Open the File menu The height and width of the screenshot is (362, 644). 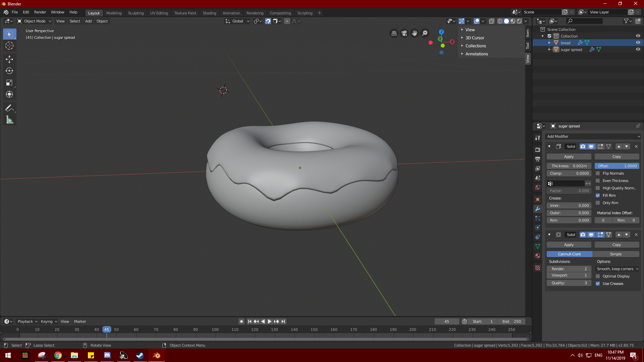(x=15, y=12)
